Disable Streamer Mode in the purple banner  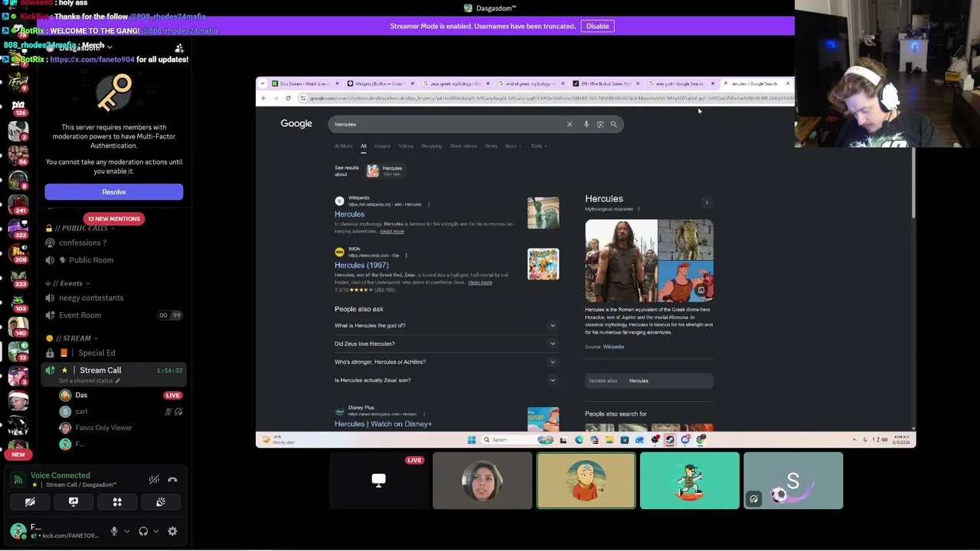(597, 26)
